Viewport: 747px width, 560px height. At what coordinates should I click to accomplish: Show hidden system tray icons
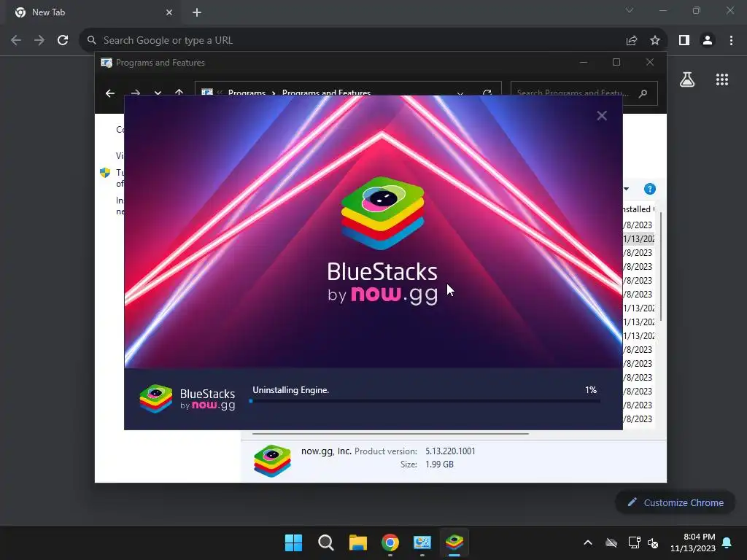(x=588, y=542)
